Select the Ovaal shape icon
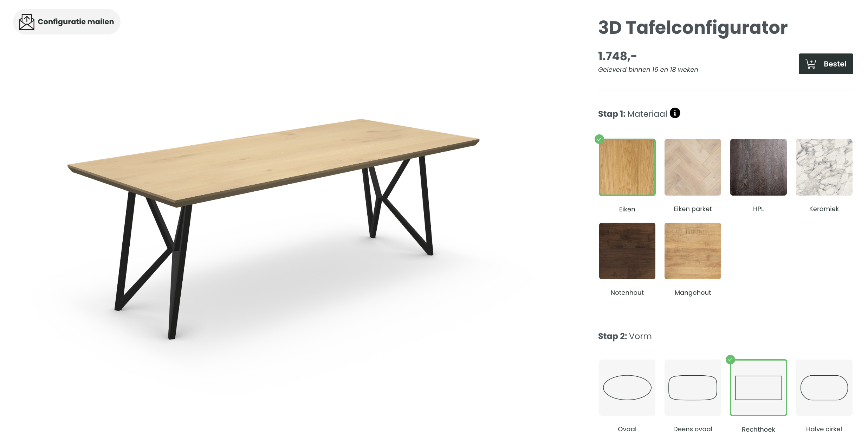 (627, 387)
